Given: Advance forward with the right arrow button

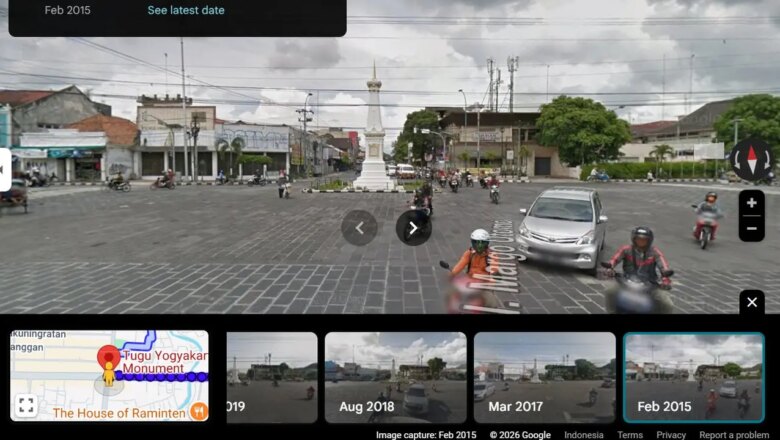Looking at the screenshot, I should [x=413, y=228].
